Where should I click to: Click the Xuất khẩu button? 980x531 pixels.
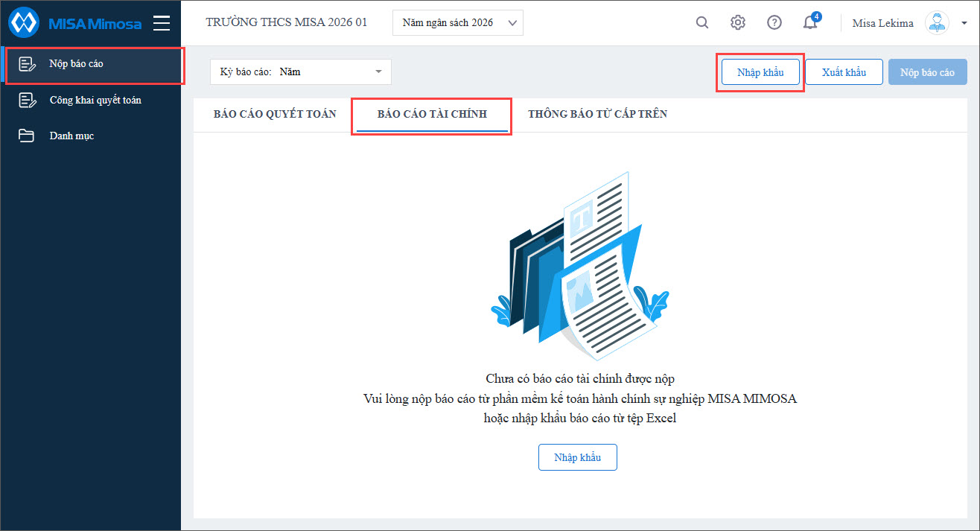point(844,72)
